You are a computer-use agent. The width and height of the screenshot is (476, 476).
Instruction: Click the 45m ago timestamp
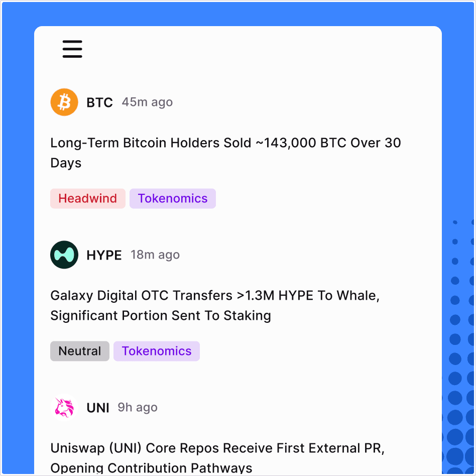[147, 102]
